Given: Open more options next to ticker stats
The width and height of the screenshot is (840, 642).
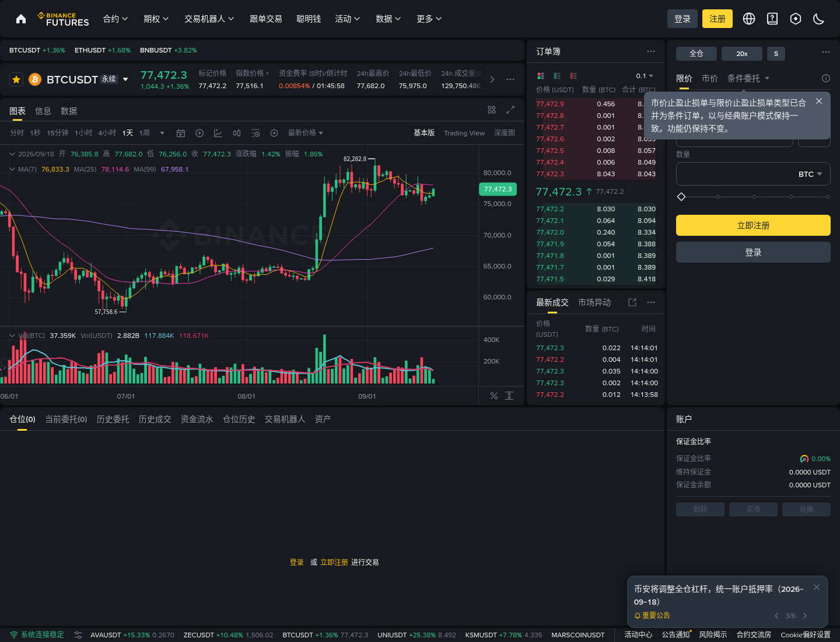Looking at the screenshot, I should pyautogui.click(x=510, y=79).
